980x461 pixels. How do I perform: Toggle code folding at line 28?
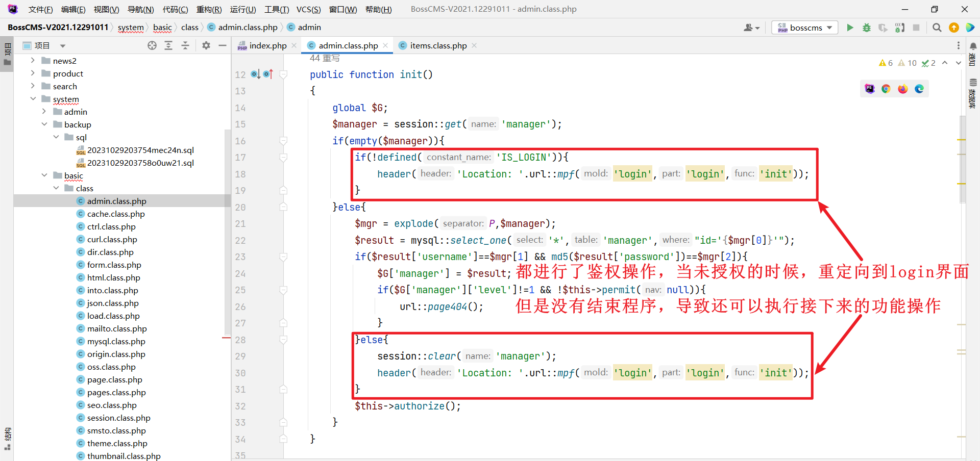tap(283, 340)
